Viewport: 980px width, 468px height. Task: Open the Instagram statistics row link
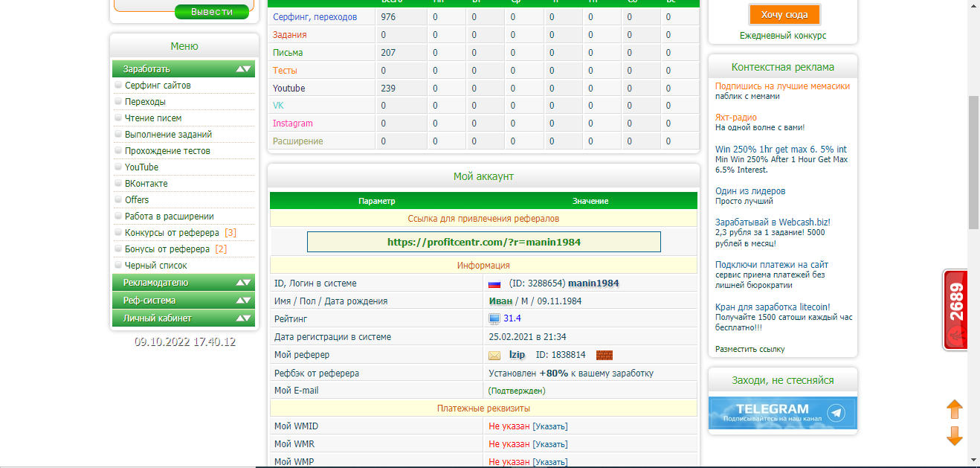click(x=293, y=124)
